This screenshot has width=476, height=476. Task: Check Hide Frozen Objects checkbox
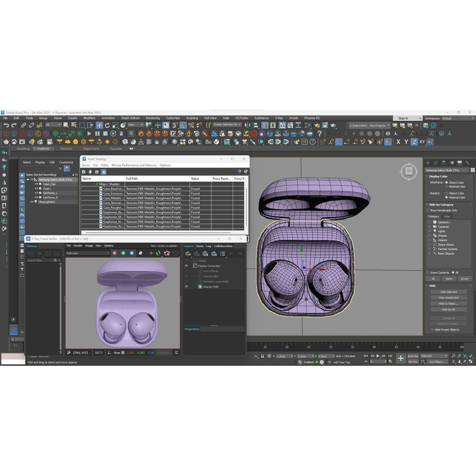tap(432, 330)
